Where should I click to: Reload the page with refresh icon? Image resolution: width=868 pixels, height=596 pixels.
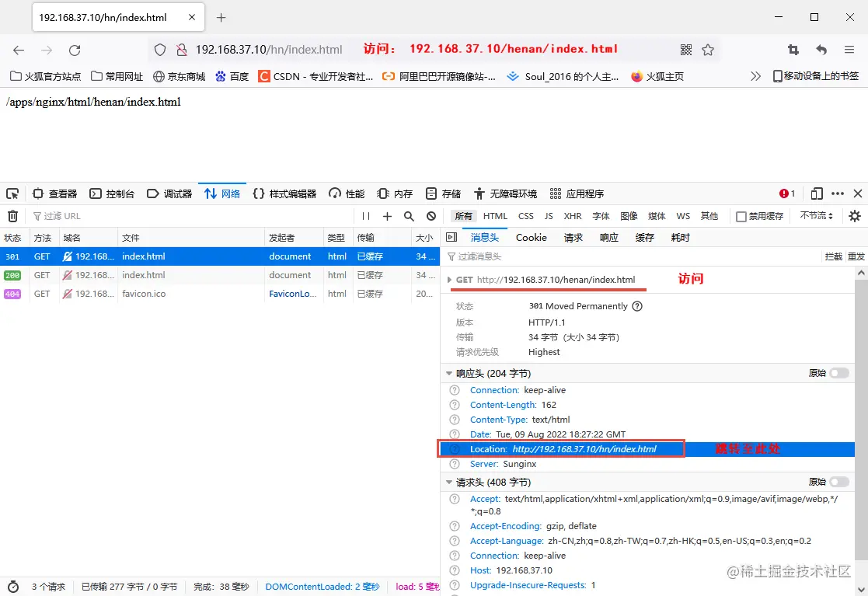tap(75, 49)
